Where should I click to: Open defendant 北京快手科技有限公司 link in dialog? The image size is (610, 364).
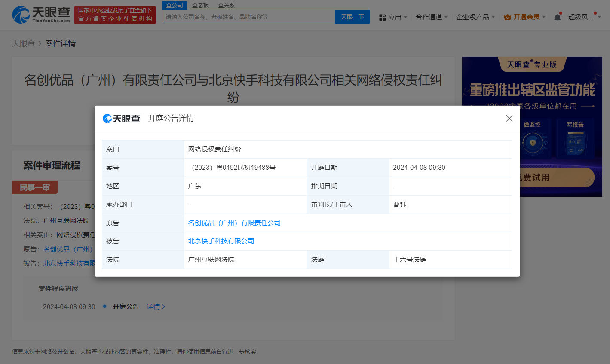221,241
